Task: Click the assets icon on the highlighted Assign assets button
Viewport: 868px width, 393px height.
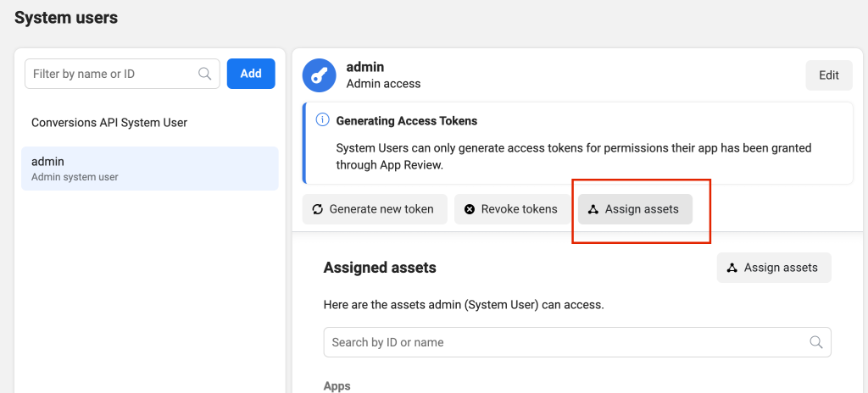Action: (593, 209)
